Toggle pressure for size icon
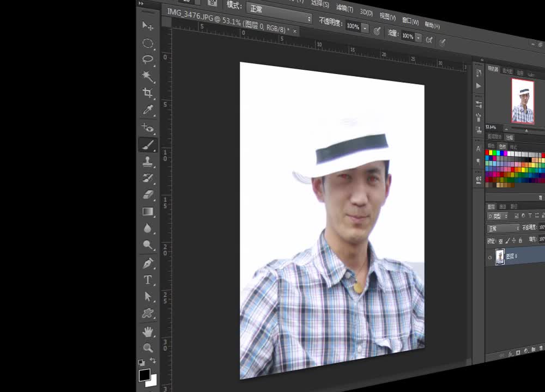 pyautogui.click(x=442, y=42)
